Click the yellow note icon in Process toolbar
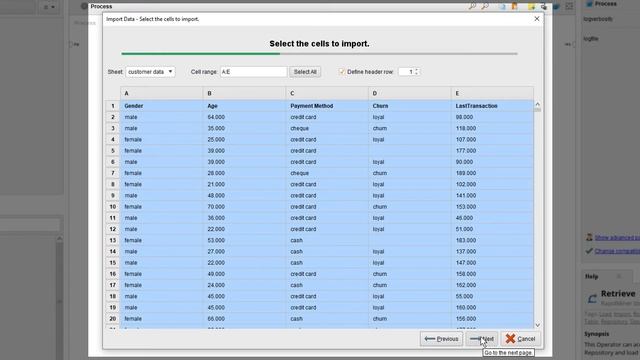 click(x=531, y=6)
